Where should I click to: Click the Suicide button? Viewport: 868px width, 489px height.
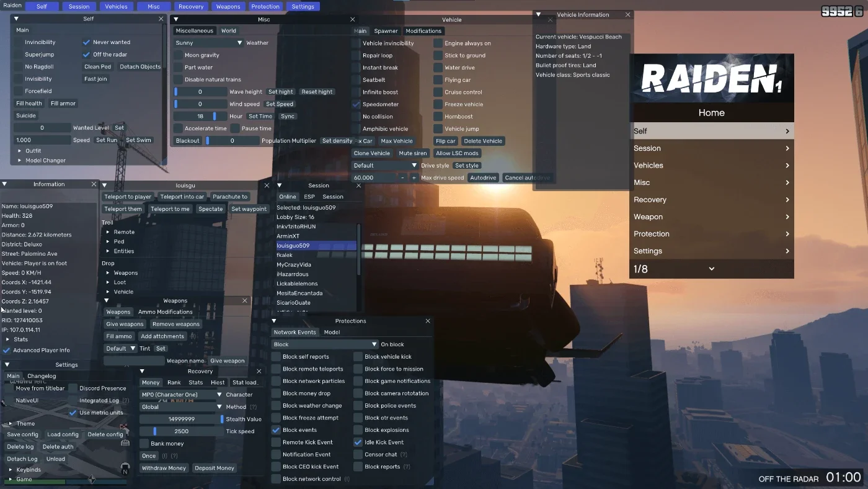point(26,115)
